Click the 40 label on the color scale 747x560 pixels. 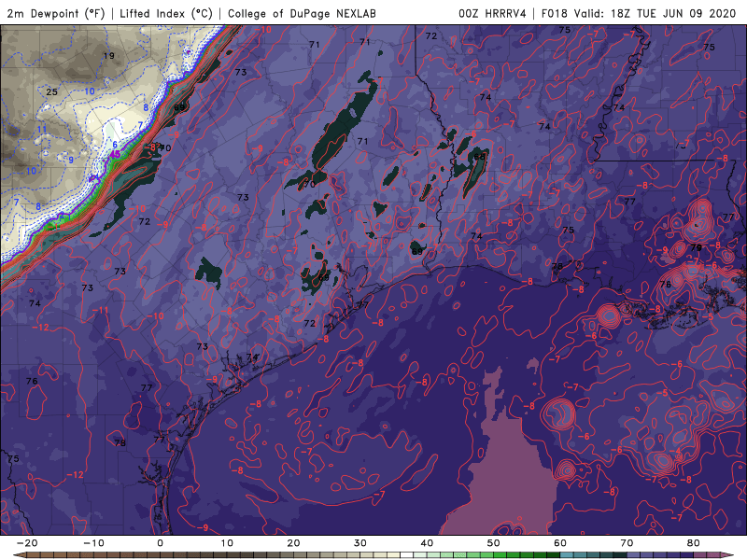pos(427,543)
